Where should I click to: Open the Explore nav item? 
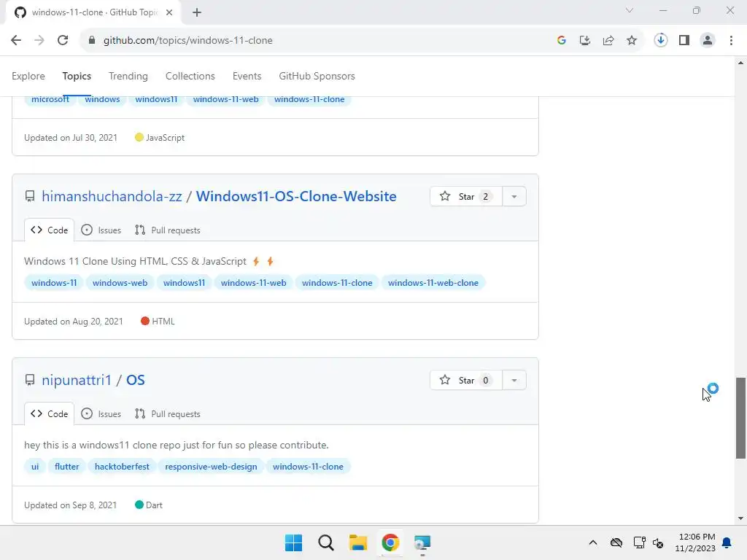click(28, 76)
